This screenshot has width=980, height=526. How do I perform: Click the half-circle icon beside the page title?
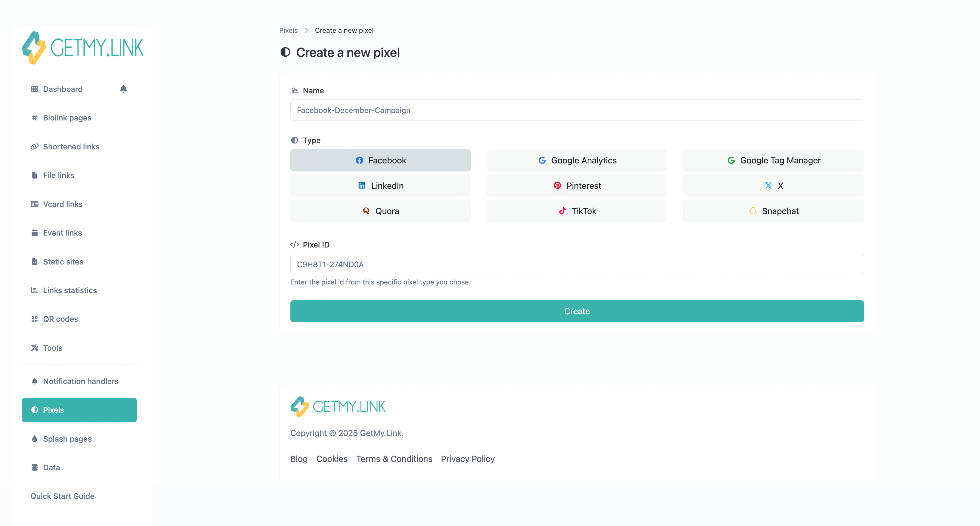pyautogui.click(x=285, y=52)
